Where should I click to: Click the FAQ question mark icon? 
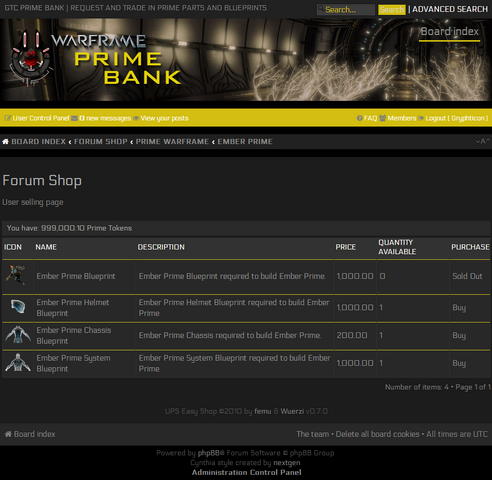pos(359,118)
